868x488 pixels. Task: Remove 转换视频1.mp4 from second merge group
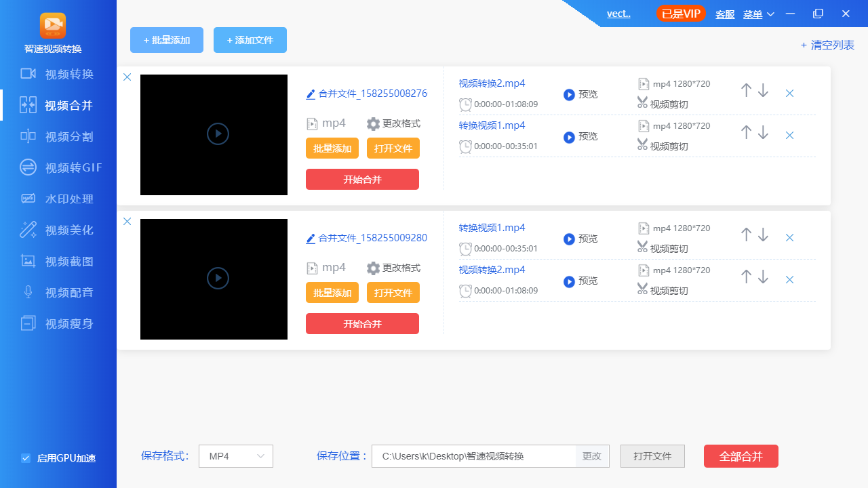[789, 238]
